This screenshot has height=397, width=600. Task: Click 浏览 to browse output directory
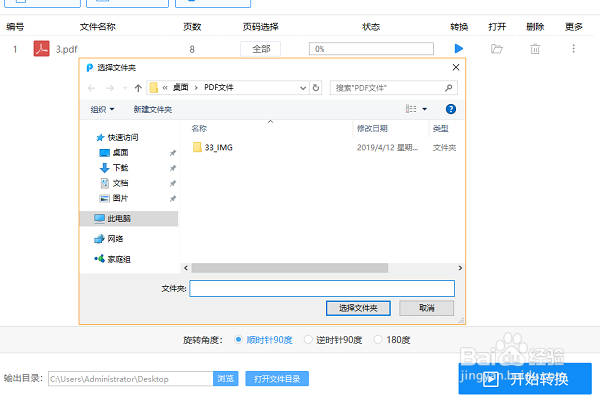[x=226, y=379]
